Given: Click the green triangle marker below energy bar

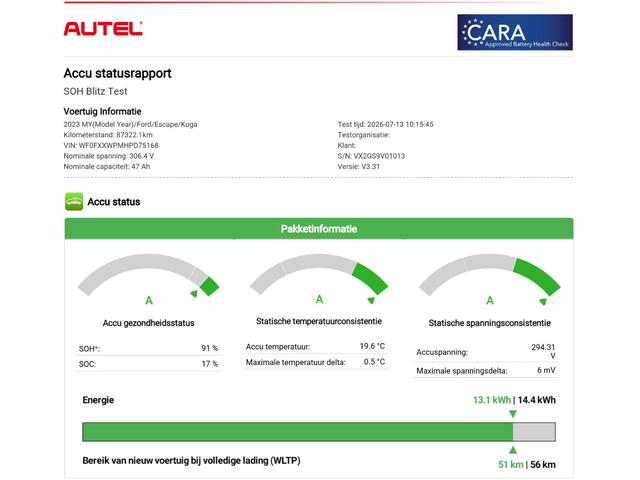Looking at the screenshot, I should [x=513, y=450].
